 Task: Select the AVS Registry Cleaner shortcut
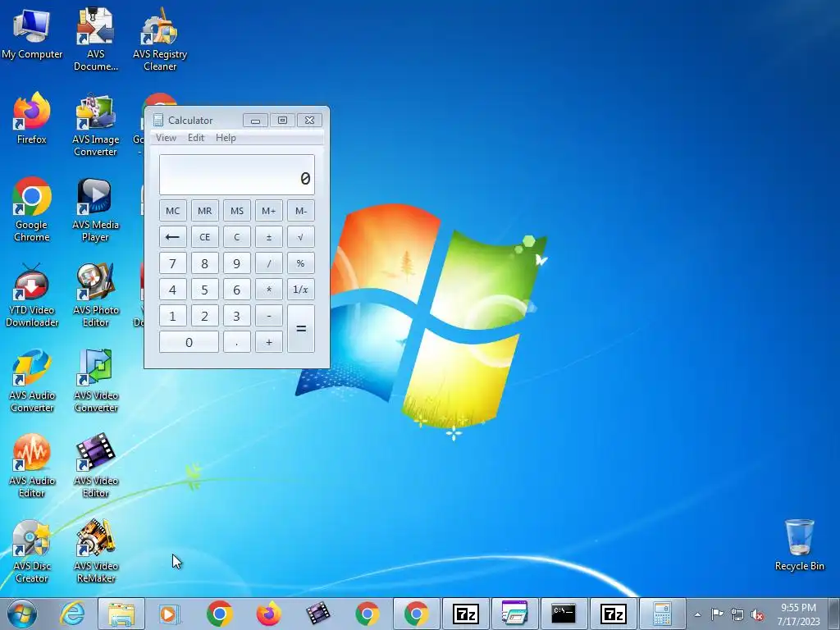tap(160, 39)
